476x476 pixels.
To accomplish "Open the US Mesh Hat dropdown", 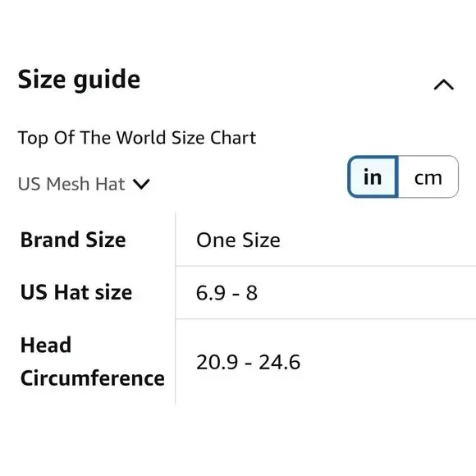I will (x=84, y=184).
